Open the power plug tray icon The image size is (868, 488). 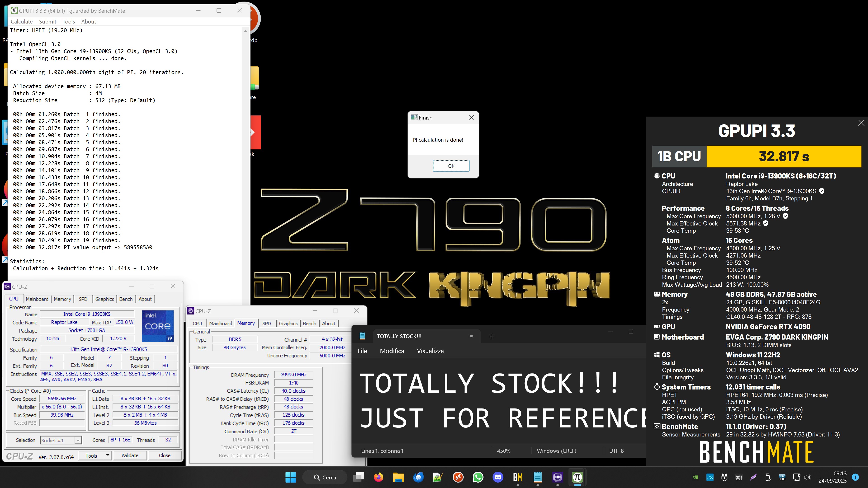pos(724,477)
